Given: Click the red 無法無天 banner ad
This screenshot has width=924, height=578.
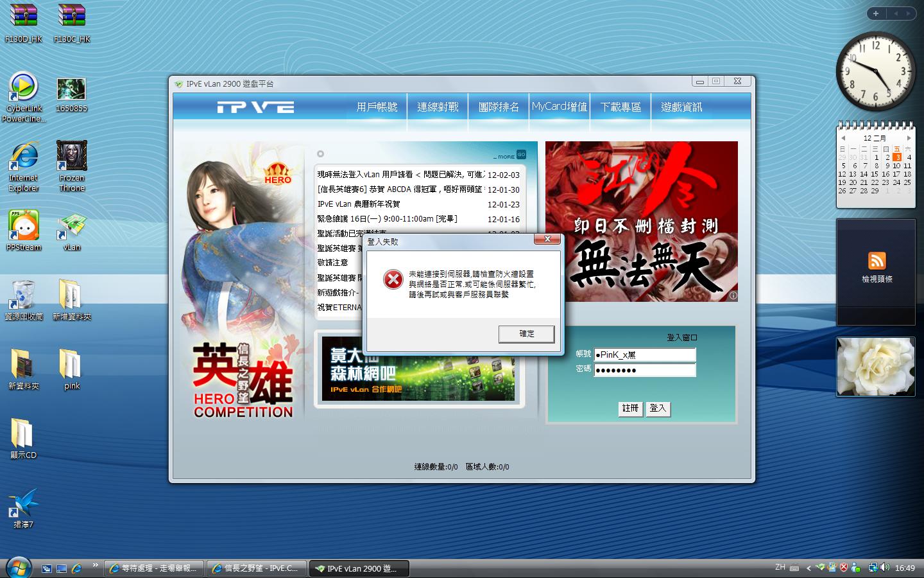Looking at the screenshot, I should coord(642,222).
